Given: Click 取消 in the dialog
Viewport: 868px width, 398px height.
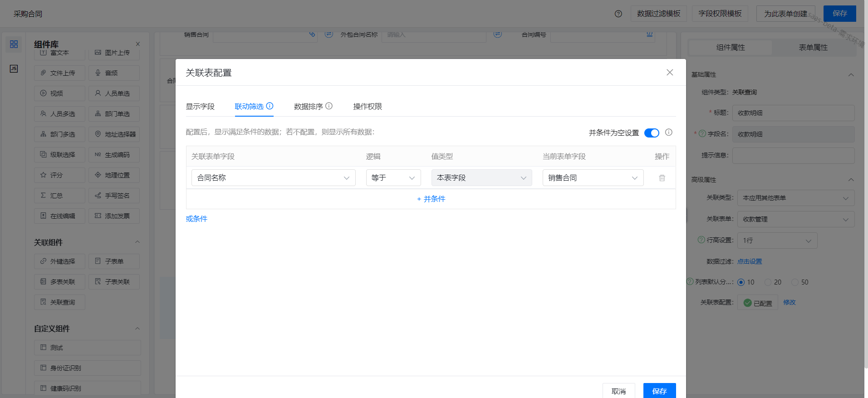Looking at the screenshot, I should [618, 391].
